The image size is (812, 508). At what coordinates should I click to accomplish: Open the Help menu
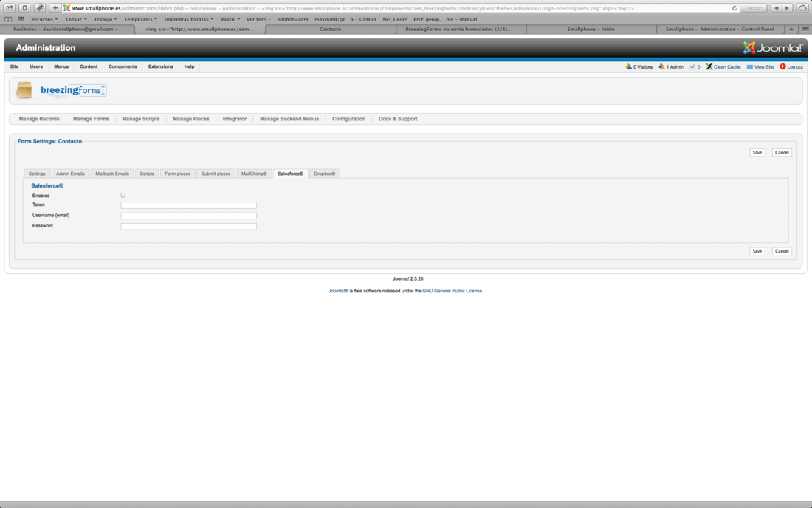coord(189,66)
